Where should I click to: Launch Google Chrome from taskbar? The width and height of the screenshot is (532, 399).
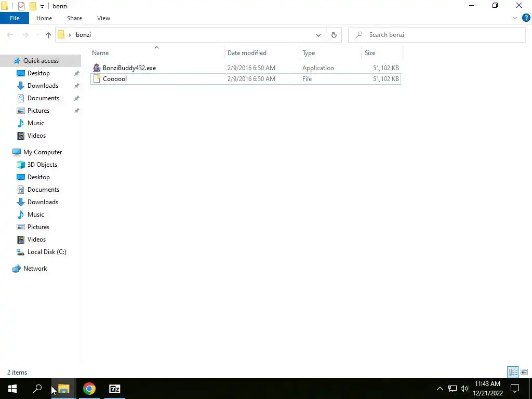pos(89,389)
